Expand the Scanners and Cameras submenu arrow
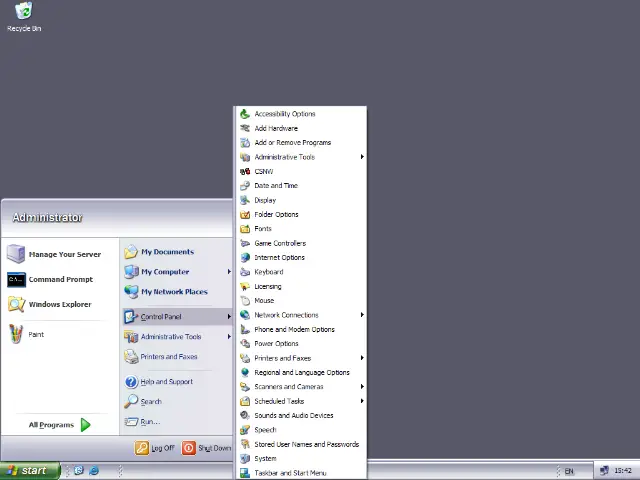Viewport: 640px width, 480px height. click(362, 387)
